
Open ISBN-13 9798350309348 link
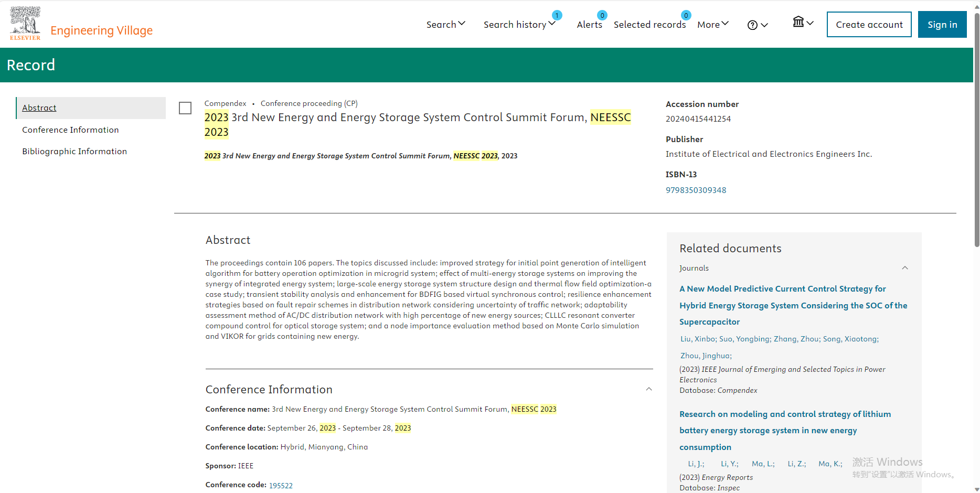click(x=696, y=190)
